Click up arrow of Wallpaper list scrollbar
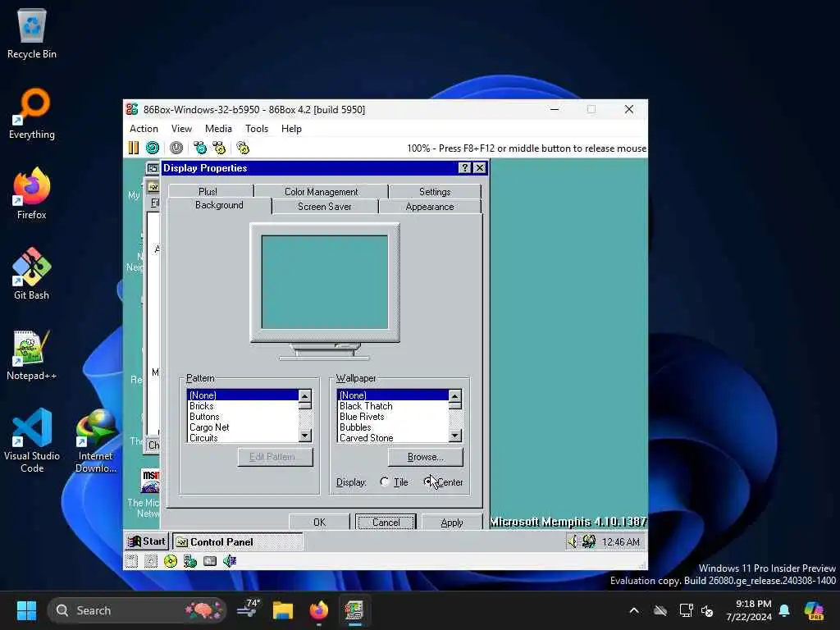This screenshot has height=630, width=840. [454, 396]
